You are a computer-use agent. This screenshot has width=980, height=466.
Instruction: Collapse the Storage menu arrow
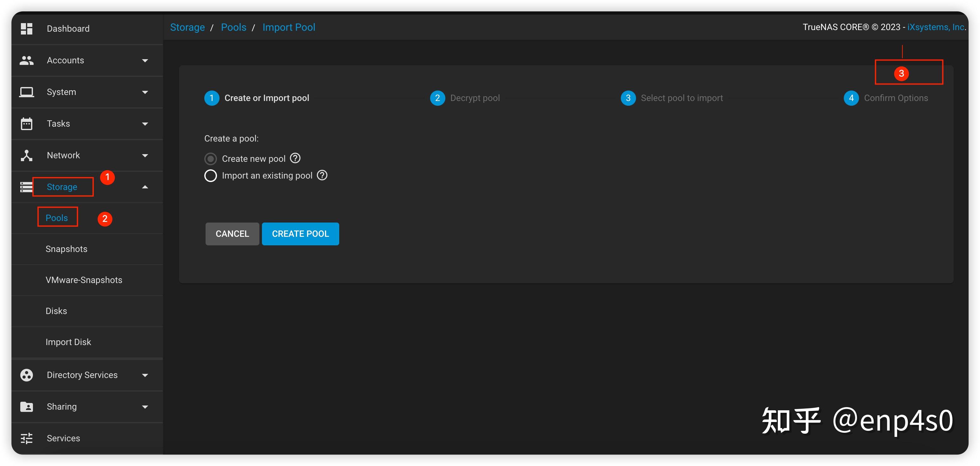(144, 187)
